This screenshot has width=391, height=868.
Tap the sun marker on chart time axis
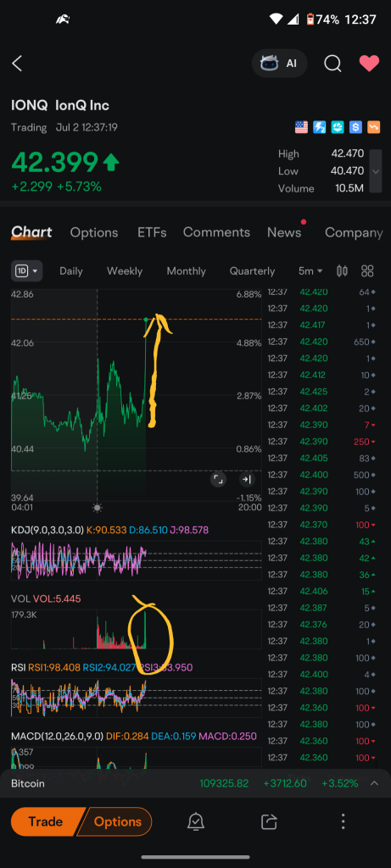[98, 508]
